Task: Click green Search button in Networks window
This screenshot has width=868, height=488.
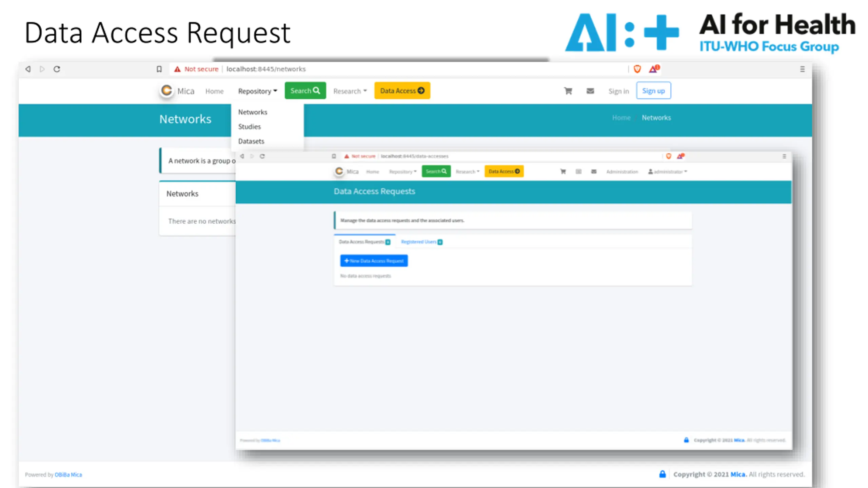Action: 305,90
